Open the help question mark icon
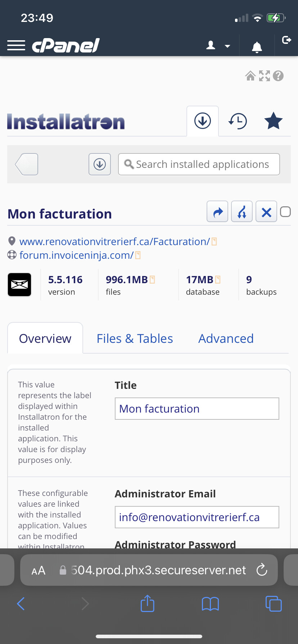Image resolution: width=298 pixels, height=644 pixels. [x=278, y=76]
